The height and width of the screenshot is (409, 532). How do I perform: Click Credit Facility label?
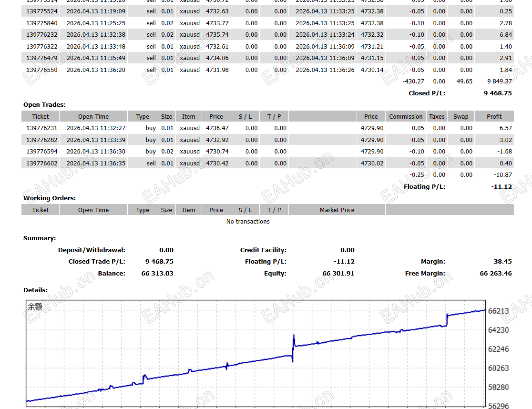[x=263, y=250]
